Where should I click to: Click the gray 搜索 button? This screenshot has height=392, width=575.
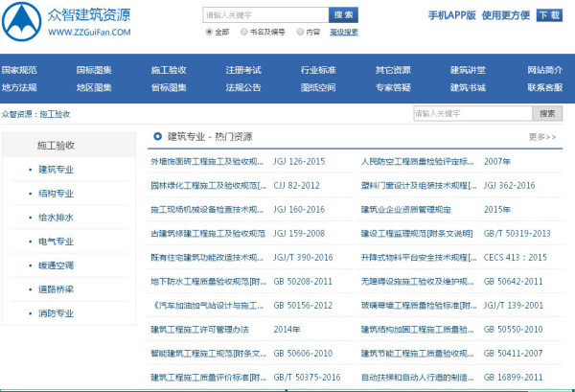click(x=547, y=114)
